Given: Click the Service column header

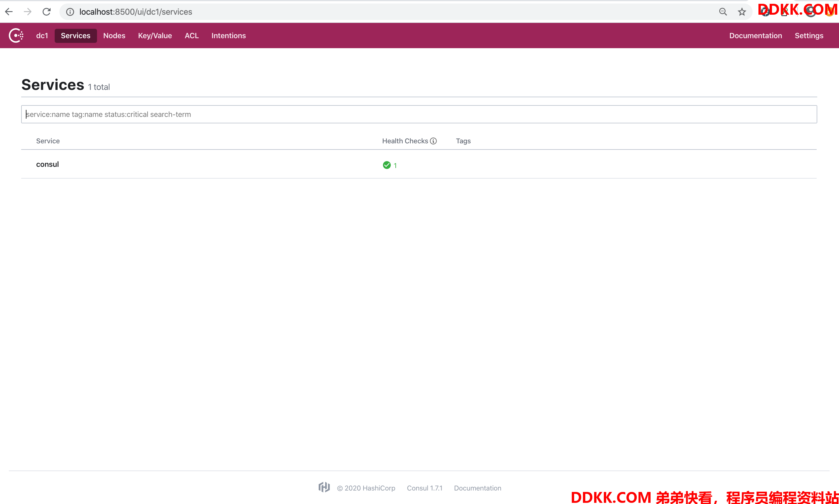Looking at the screenshot, I should (x=48, y=141).
